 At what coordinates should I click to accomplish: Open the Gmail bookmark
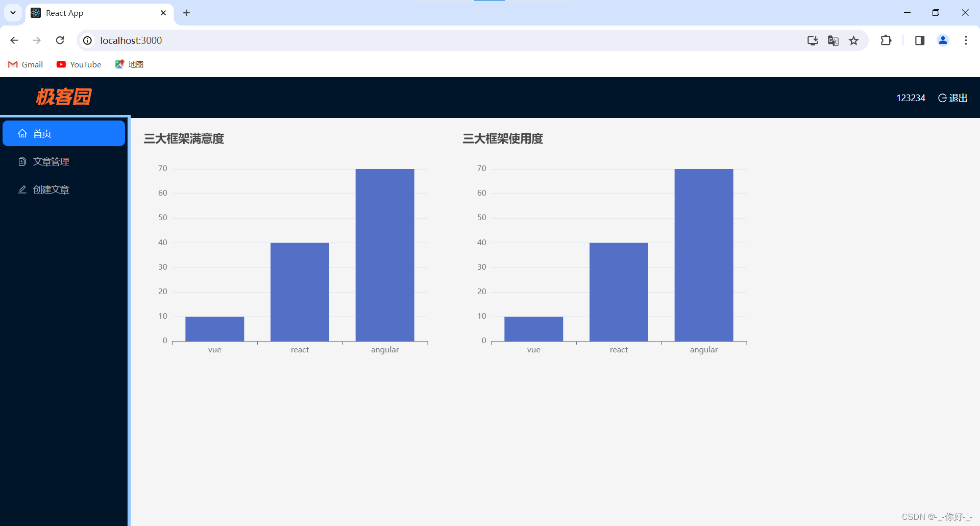point(26,64)
